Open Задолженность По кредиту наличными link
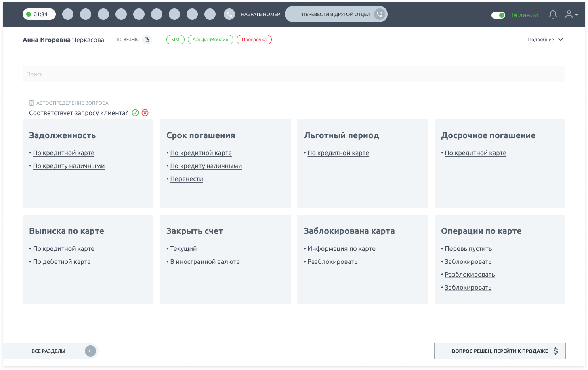The image size is (588, 370). pyautogui.click(x=69, y=166)
